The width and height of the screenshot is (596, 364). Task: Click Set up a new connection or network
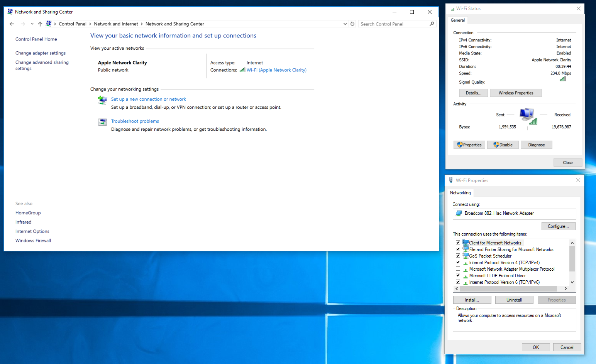point(149,99)
